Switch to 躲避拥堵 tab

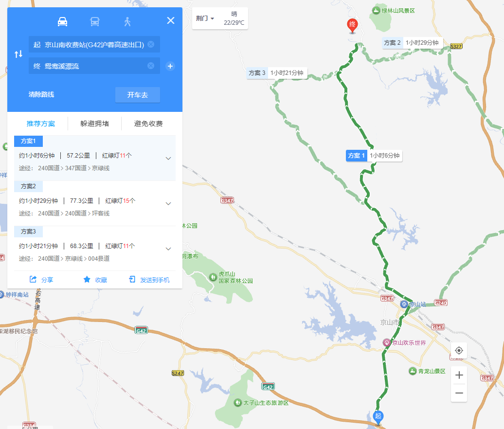coord(94,124)
